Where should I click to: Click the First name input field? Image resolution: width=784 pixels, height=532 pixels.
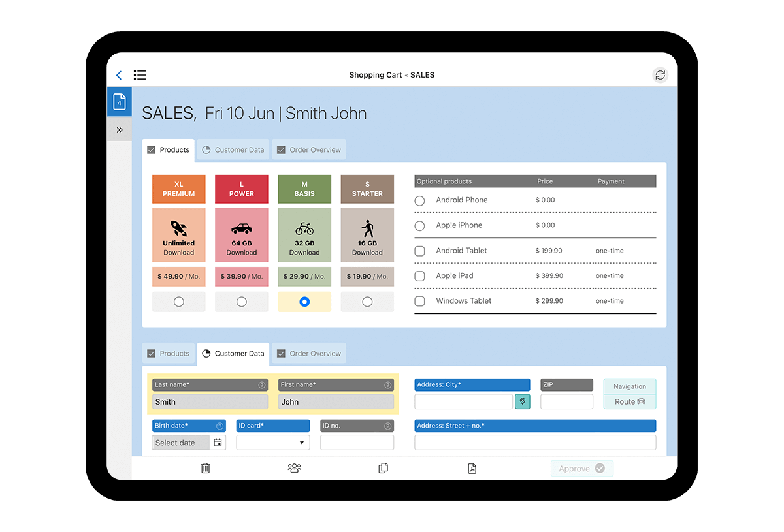tap(336, 402)
